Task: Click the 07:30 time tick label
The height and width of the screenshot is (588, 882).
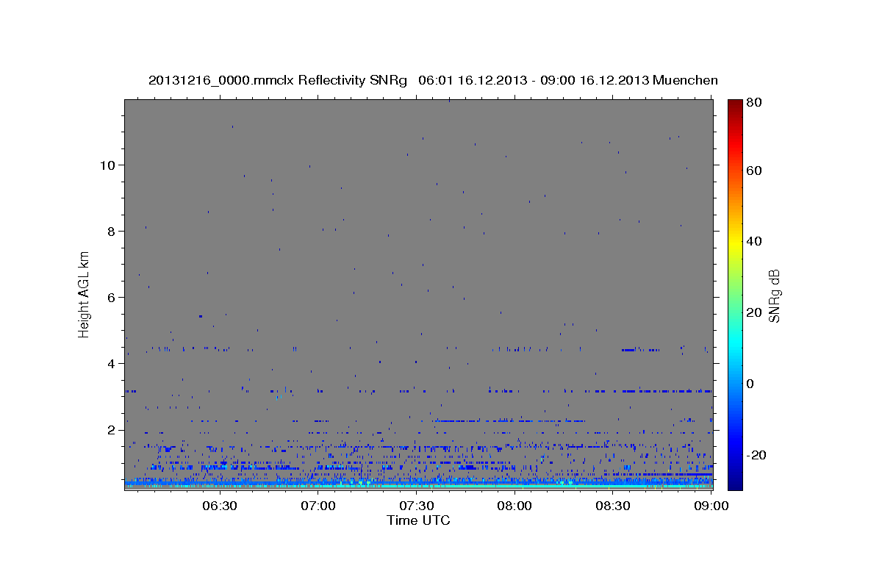Action: (x=417, y=506)
